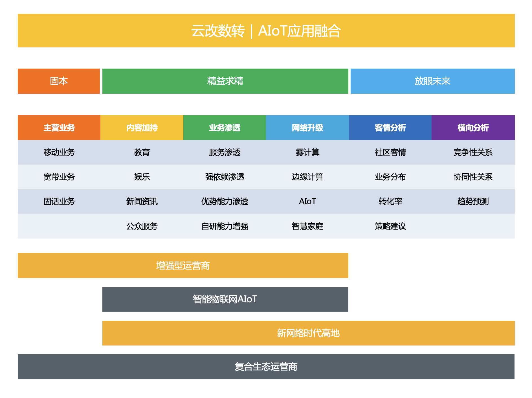Select the gray 智能物联网AIoT bar

click(x=225, y=299)
